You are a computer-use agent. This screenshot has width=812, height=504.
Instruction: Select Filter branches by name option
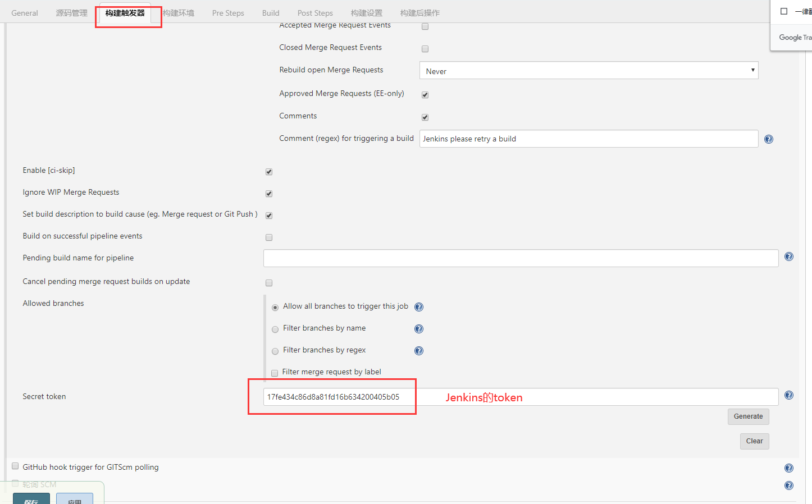pyautogui.click(x=275, y=329)
